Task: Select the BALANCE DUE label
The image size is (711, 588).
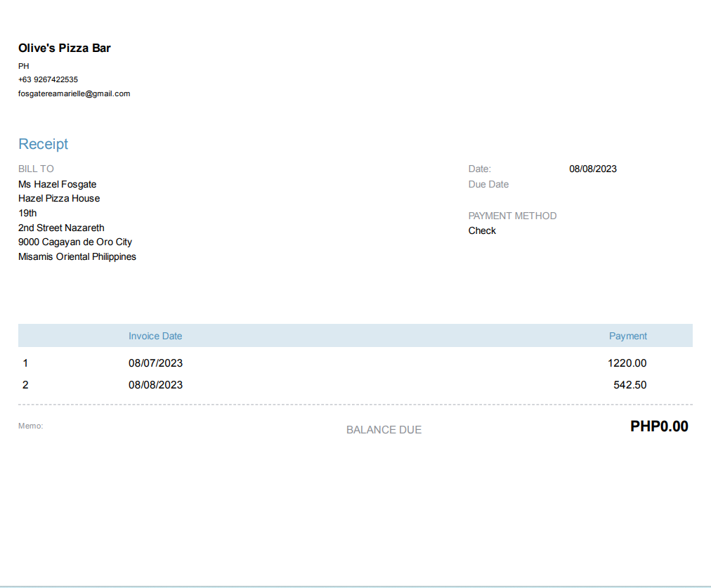Action: point(384,430)
